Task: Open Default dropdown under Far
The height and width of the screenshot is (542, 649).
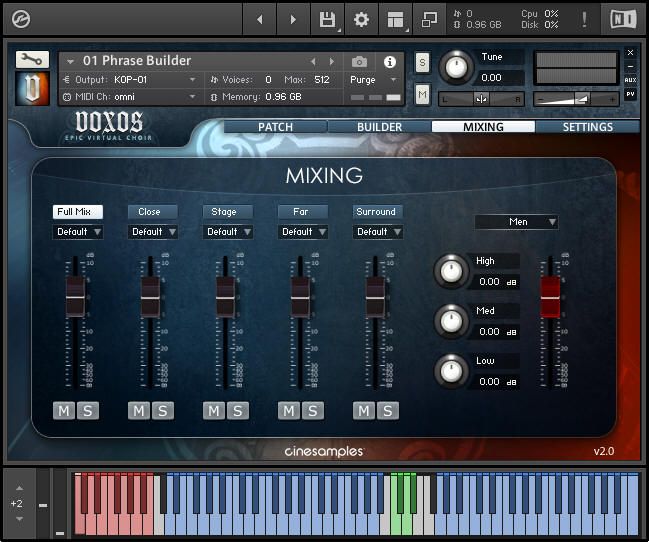Action: 303,232
